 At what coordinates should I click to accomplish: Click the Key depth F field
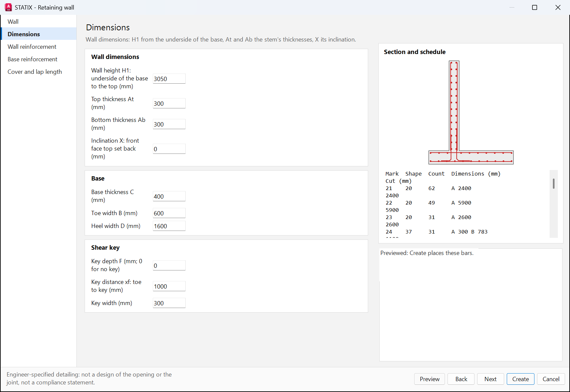click(x=169, y=266)
